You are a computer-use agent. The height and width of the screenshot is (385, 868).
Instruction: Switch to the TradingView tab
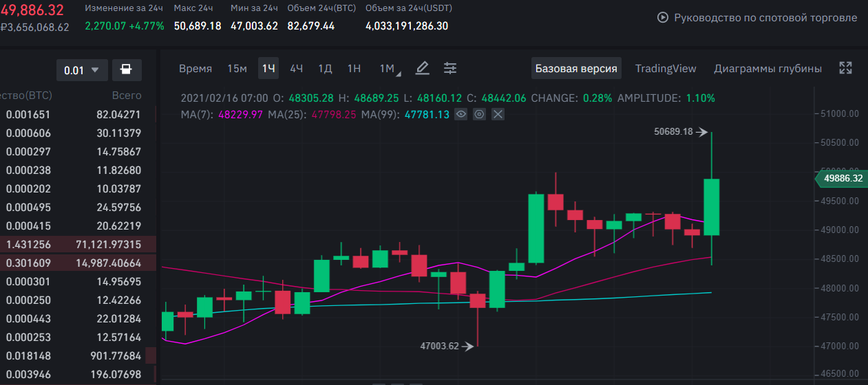click(x=666, y=68)
